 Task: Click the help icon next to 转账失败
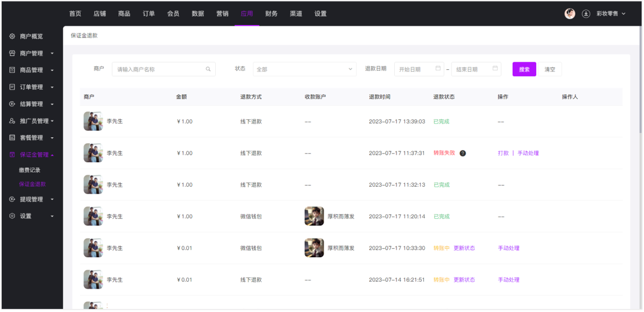click(463, 153)
